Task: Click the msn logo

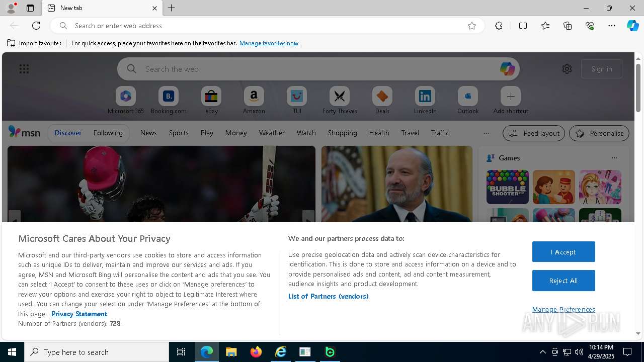Action: pos(24,132)
